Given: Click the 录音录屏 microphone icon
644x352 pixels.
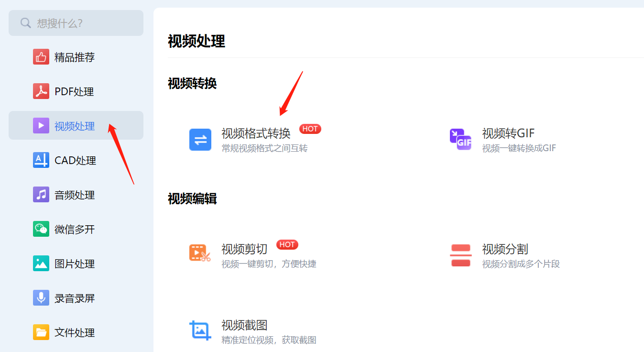Looking at the screenshot, I should (41, 297).
